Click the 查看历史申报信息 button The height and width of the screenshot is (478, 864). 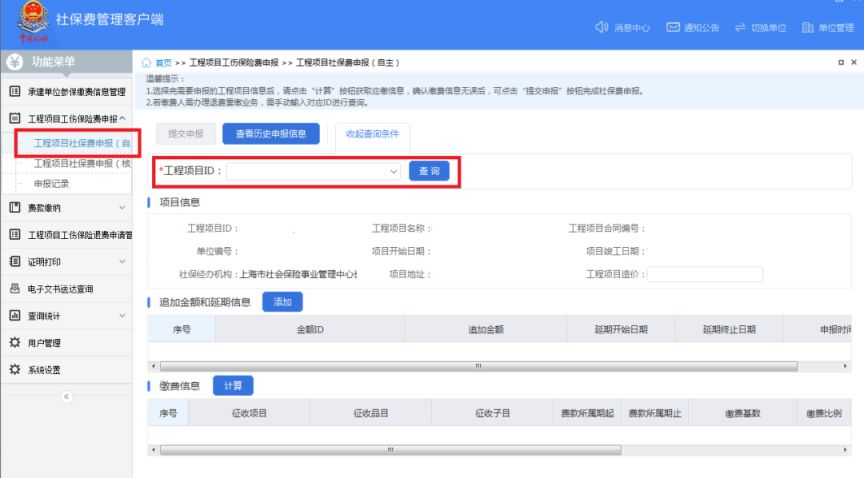[x=270, y=133]
